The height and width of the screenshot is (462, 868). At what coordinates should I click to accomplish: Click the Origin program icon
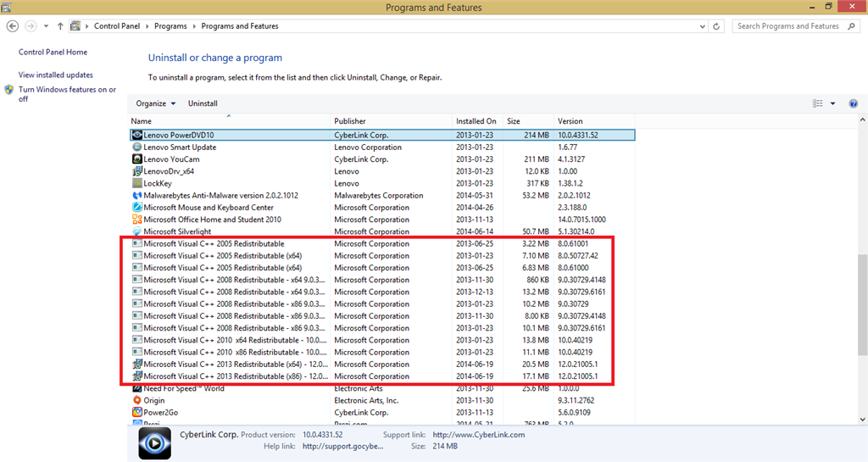coord(136,400)
